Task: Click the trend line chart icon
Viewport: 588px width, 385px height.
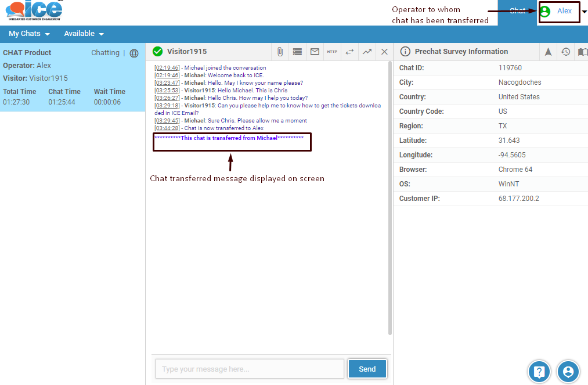Action: click(367, 52)
